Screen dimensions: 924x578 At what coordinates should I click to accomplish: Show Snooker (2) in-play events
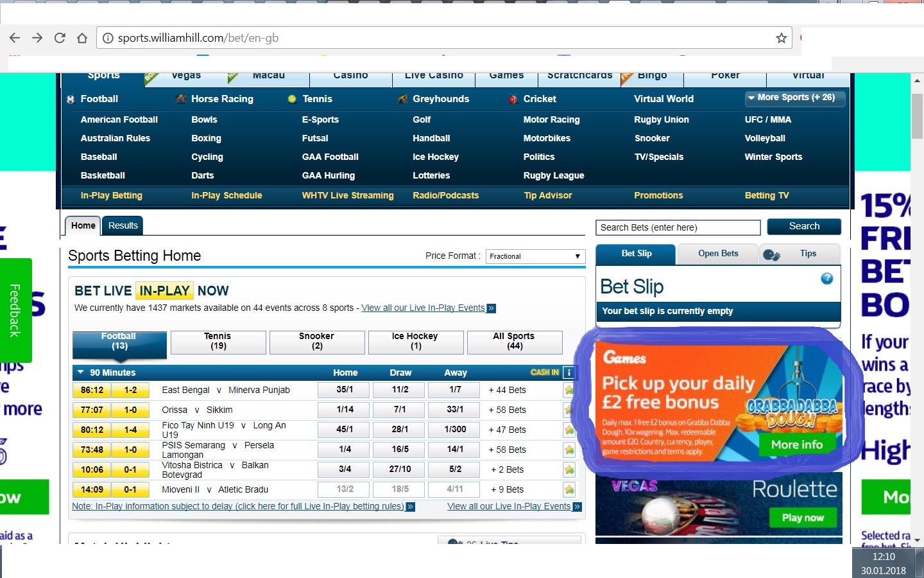pos(317,342)
